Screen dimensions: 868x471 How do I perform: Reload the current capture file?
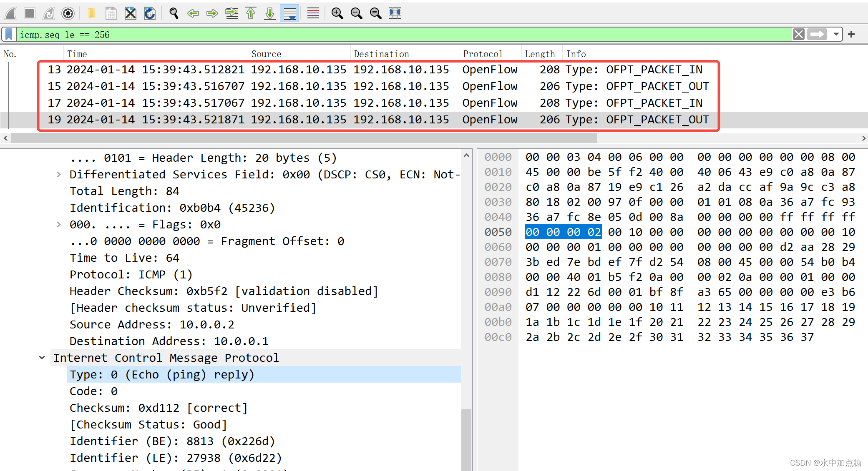pos(150,13)
